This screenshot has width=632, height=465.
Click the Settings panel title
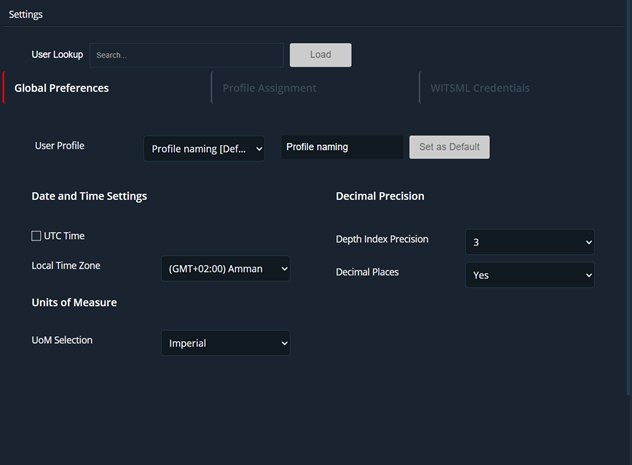(x=26, y=14)
